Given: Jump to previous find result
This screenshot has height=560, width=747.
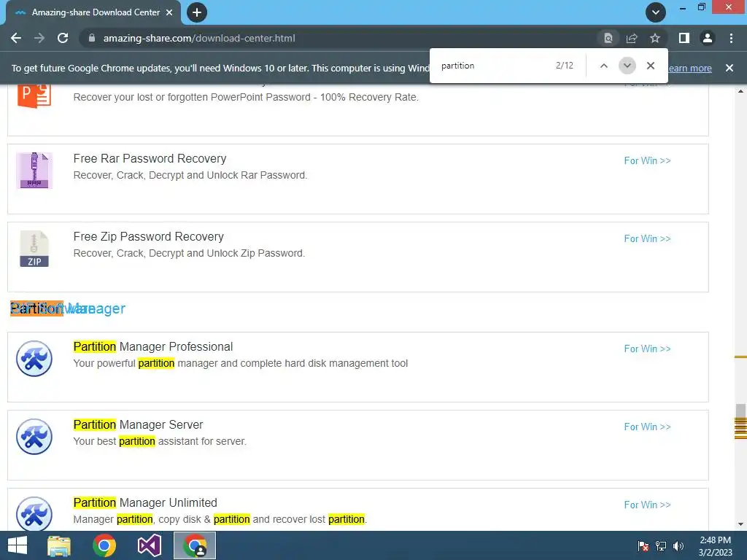Looking at the screenshot, I should pos(603,66).
